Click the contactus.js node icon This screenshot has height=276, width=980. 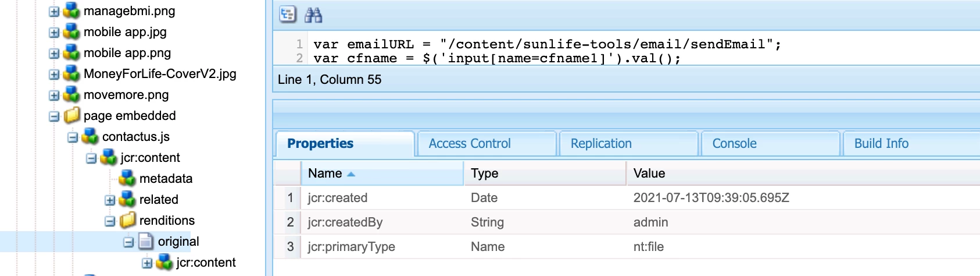tap(90, 137)
